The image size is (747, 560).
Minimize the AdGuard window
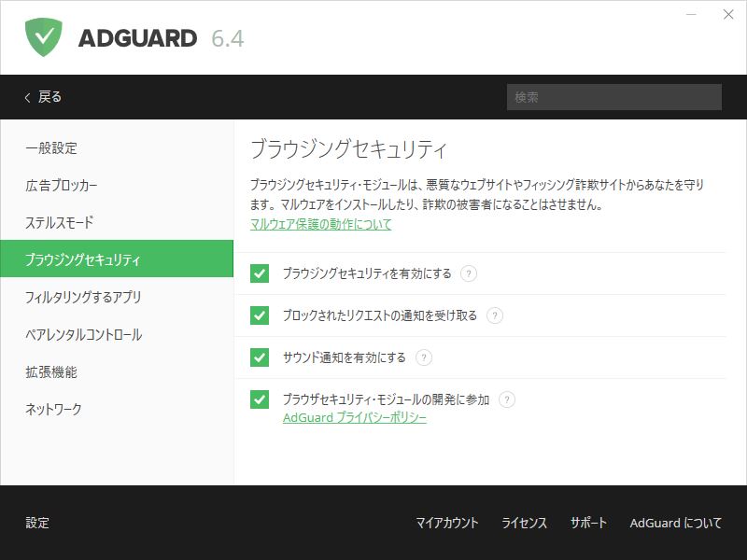click(691, 14)
